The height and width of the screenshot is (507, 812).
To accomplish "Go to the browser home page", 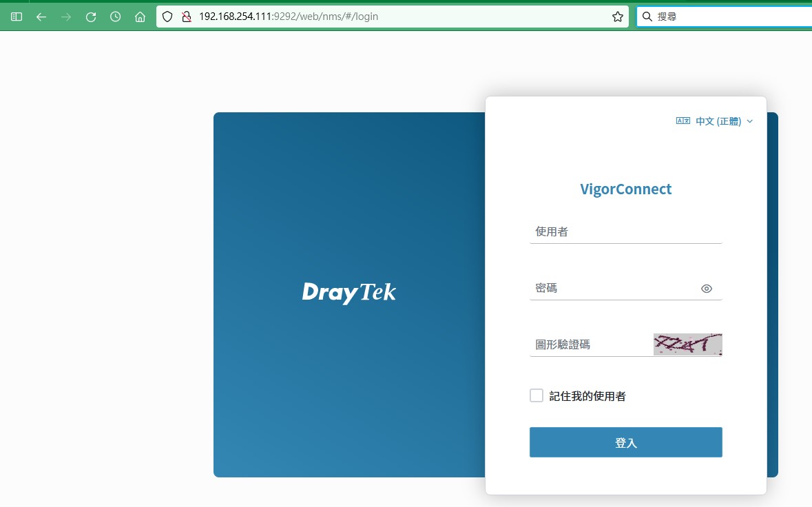I will [x=140, y=17].
